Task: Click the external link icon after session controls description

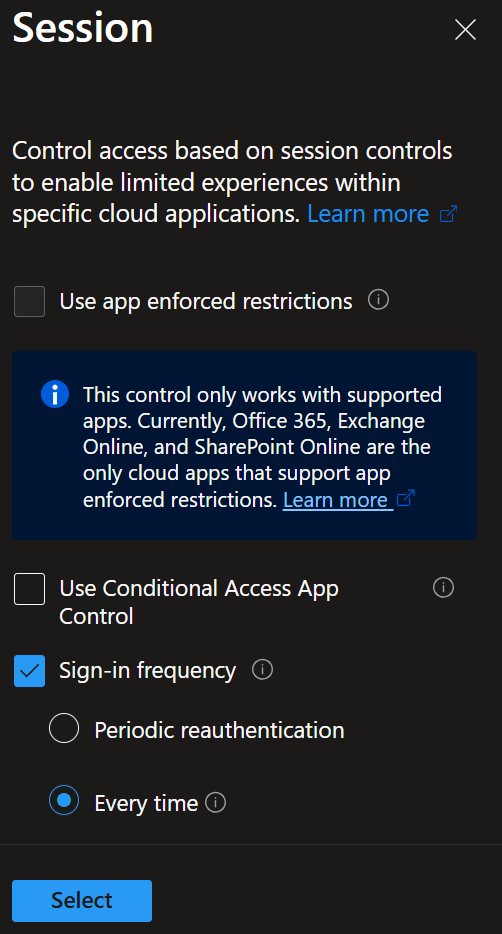Action: tap(448, 213)
